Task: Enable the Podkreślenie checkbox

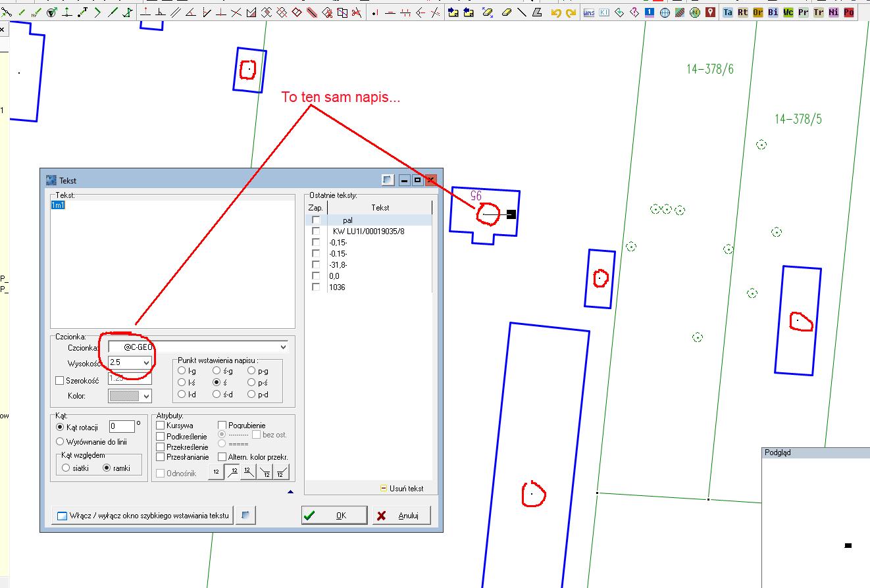Action: pyautogui.click(x=161, y=436)
